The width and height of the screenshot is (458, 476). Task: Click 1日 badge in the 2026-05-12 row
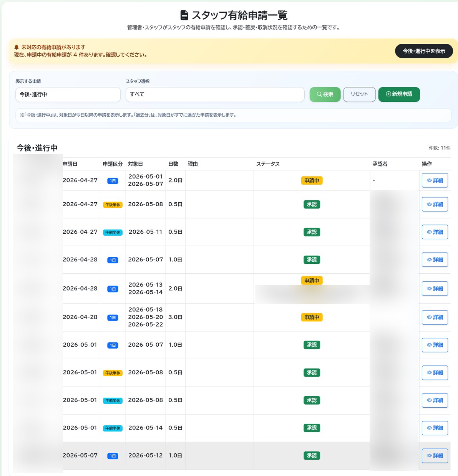coord(113,456)
